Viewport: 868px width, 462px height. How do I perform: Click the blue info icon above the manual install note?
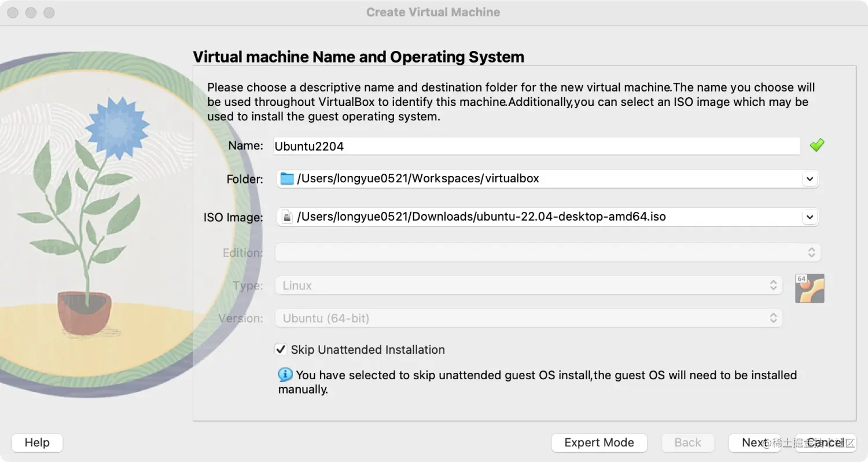[x=285, y=375]
